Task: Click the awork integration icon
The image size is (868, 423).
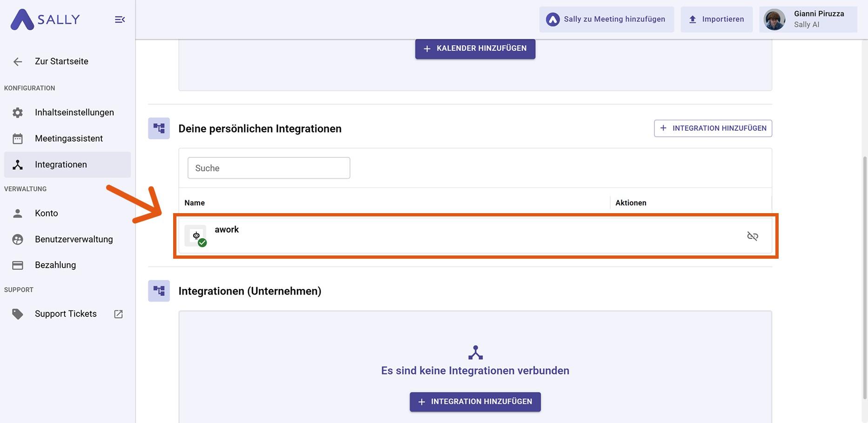Action: (196, 236)
